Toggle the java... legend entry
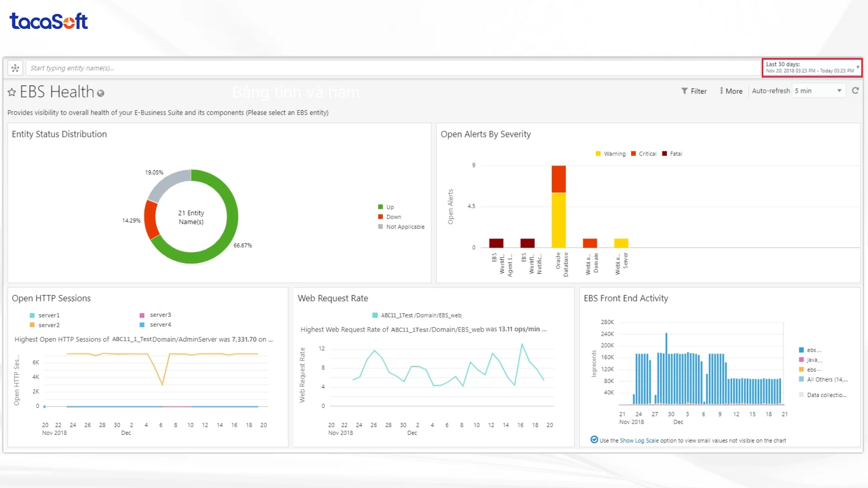868x488 pixels. click(811, 360)
